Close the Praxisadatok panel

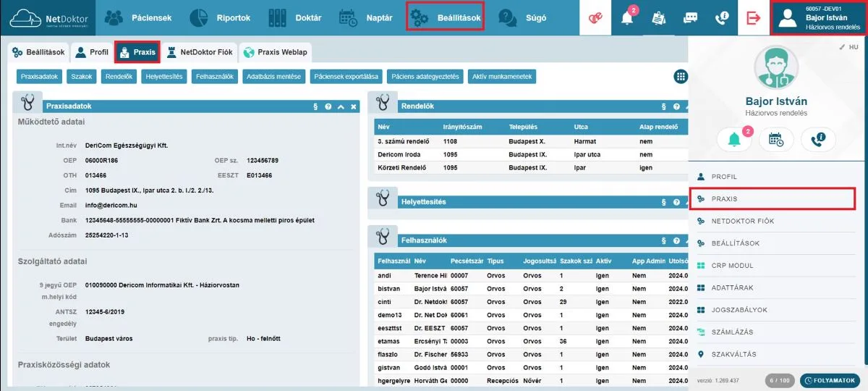point(354,106)
